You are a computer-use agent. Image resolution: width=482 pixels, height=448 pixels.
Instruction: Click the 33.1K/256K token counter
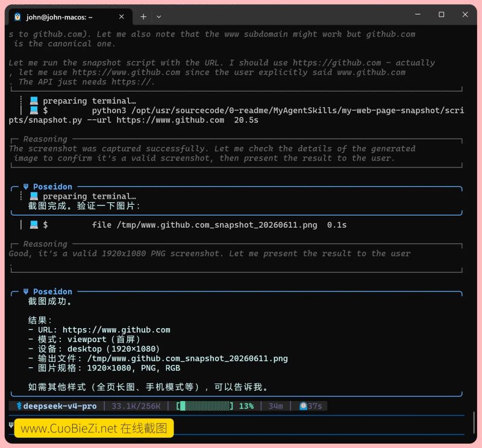(x=136, y=406)
